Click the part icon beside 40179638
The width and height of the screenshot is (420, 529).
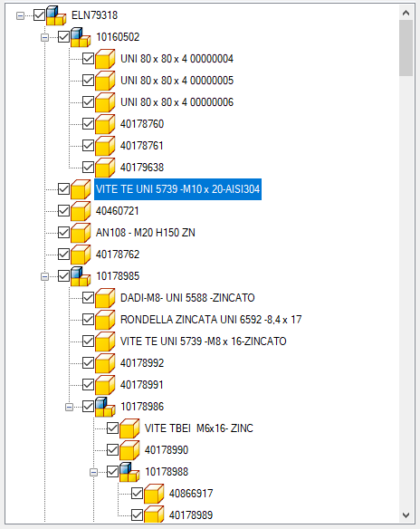(105, 168)
